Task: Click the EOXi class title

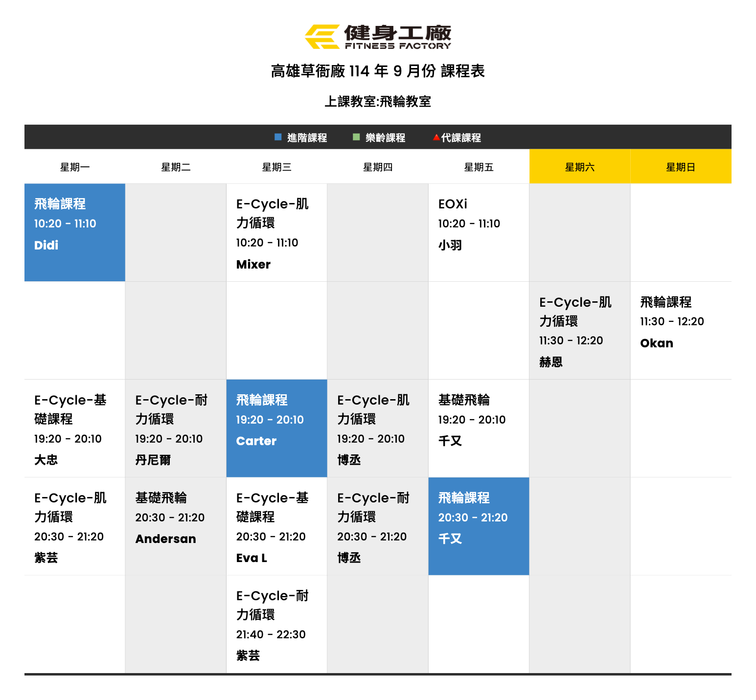Action: [x=453, y=204]
